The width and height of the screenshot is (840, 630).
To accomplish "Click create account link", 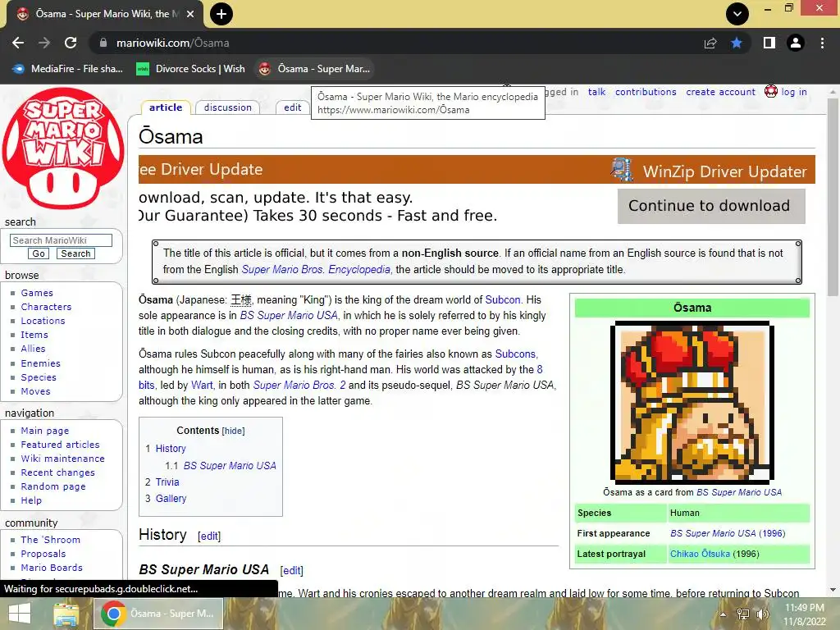I will [x=720, y=92].
